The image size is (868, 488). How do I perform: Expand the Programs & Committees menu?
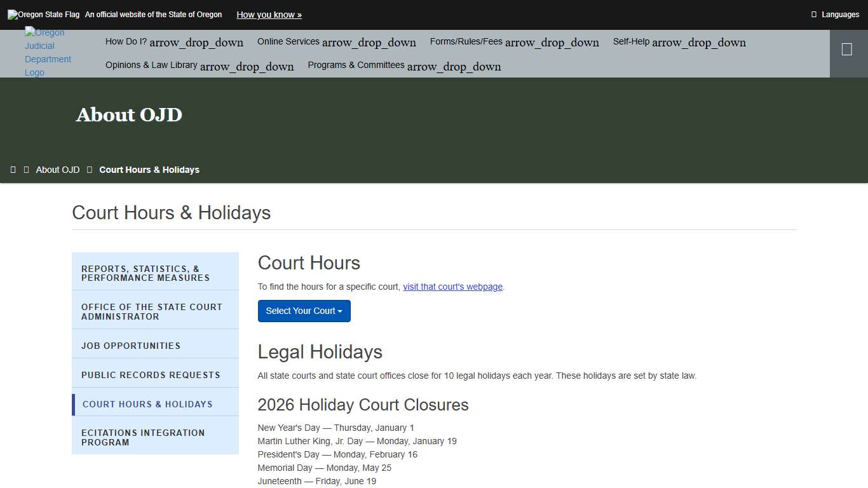[x=403, y=65]
